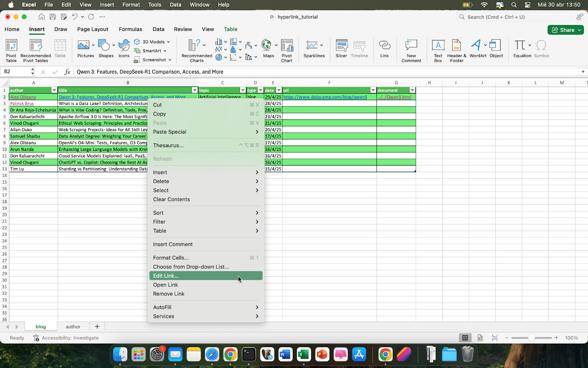The height and width of the screenshot is (368, 588).
Task: Open Sparklines options
Action: 314,49
